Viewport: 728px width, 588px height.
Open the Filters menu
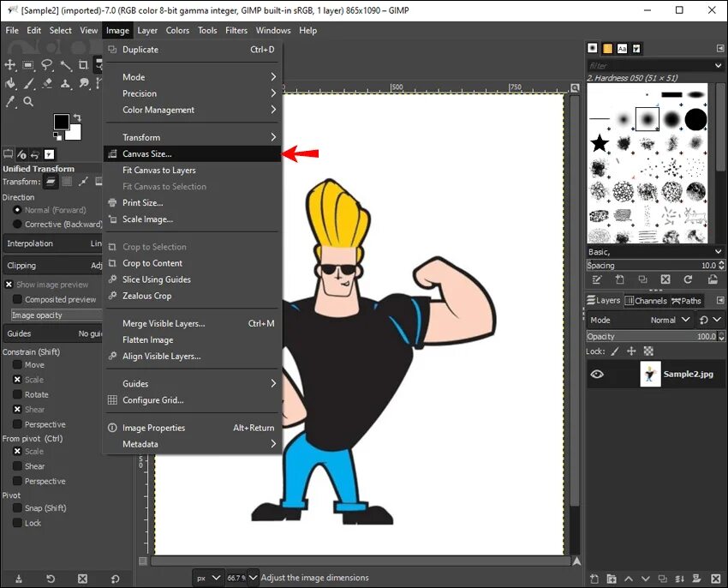point(236,31)
